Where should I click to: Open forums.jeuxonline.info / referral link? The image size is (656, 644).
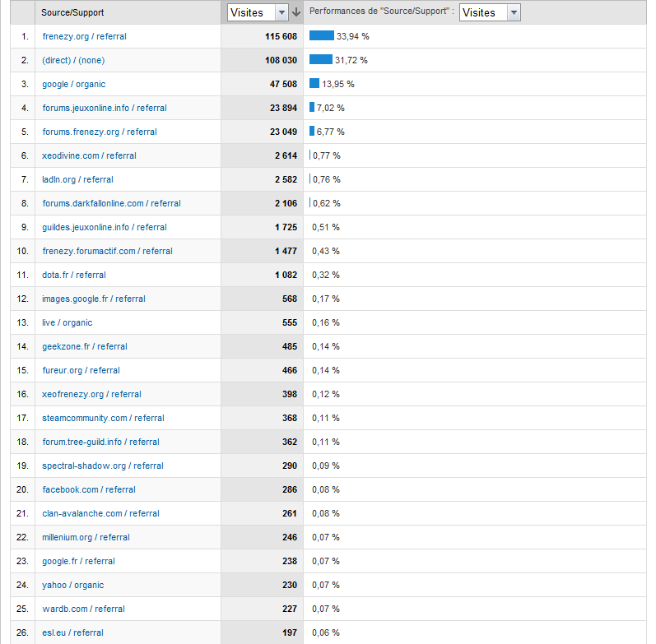click(x=104, y=108)
